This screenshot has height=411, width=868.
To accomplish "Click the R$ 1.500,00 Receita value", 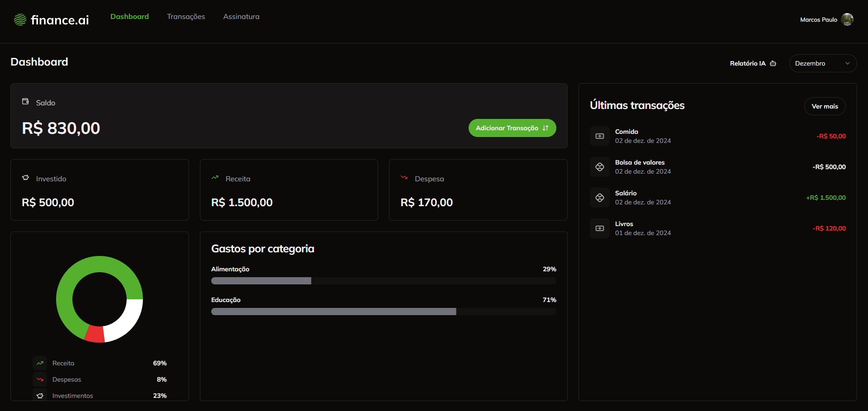I will 242,202.
